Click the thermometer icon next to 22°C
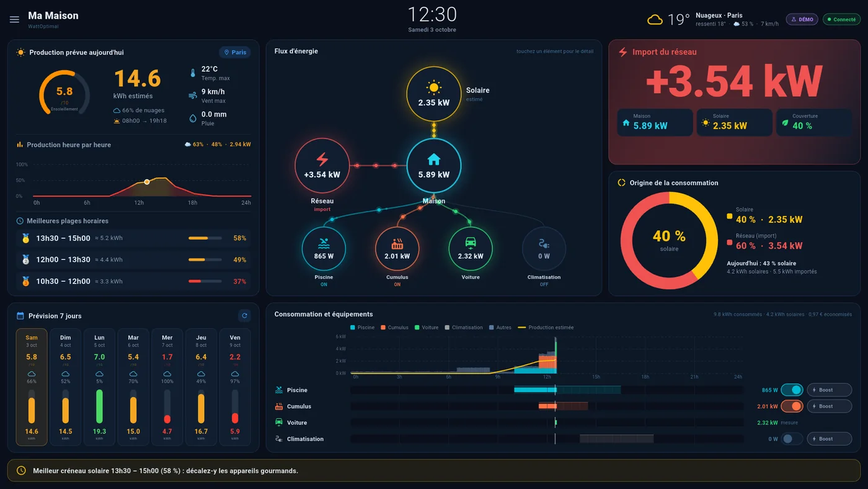The height and width of the screenshot is (489, 868). [193, 73]
